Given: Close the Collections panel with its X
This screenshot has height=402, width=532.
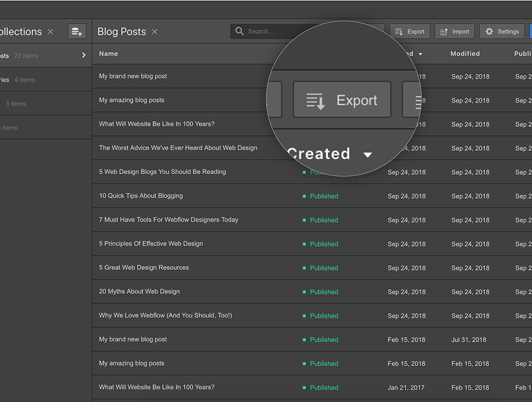Looking at the screenshot, I should (50, 32).
